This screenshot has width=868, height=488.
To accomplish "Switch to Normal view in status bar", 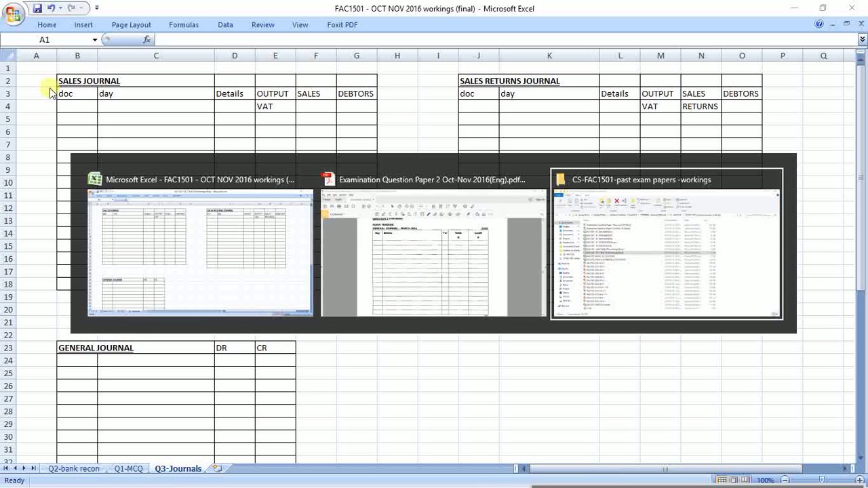I will [722, 481].
